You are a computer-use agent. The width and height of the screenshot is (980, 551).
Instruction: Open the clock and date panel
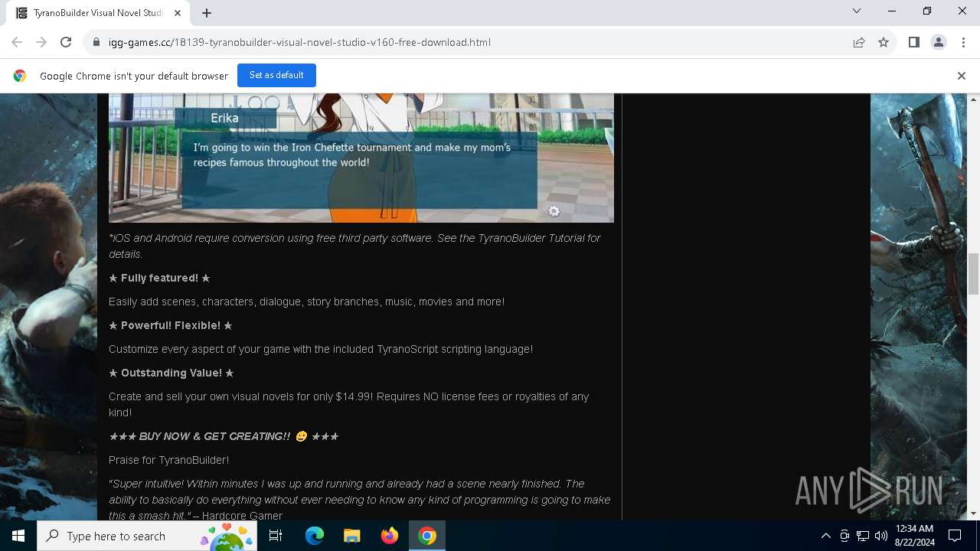(x=914, y=536)
